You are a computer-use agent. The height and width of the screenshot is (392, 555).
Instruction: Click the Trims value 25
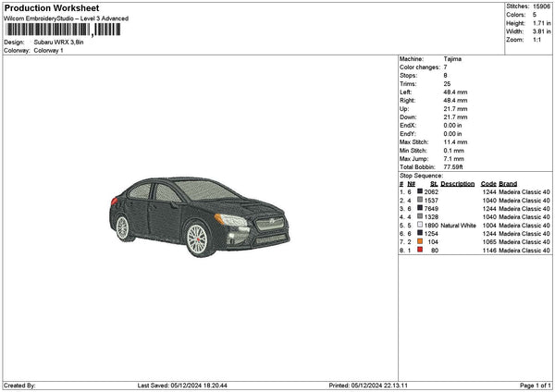[447, 84]
